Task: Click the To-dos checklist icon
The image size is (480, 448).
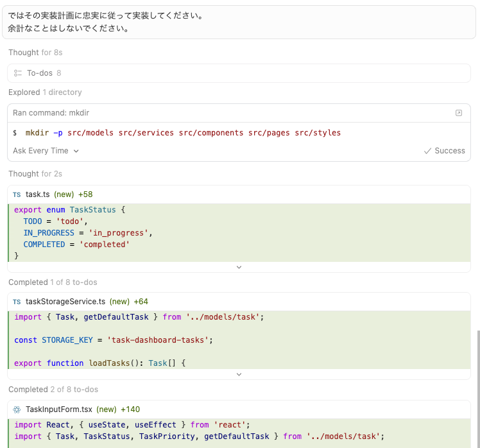Action: tap(18, 73)
